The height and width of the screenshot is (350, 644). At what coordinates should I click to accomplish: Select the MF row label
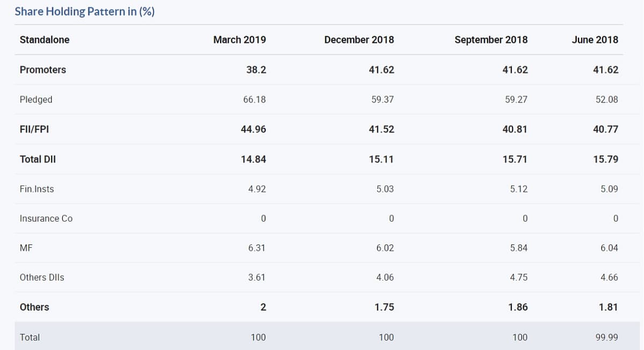tap(26, 248)
